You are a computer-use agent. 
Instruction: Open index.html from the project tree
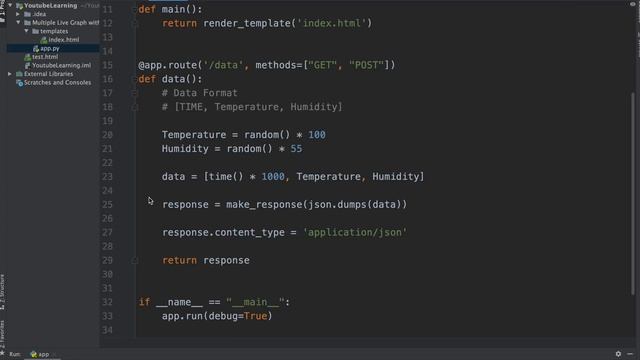64,40
